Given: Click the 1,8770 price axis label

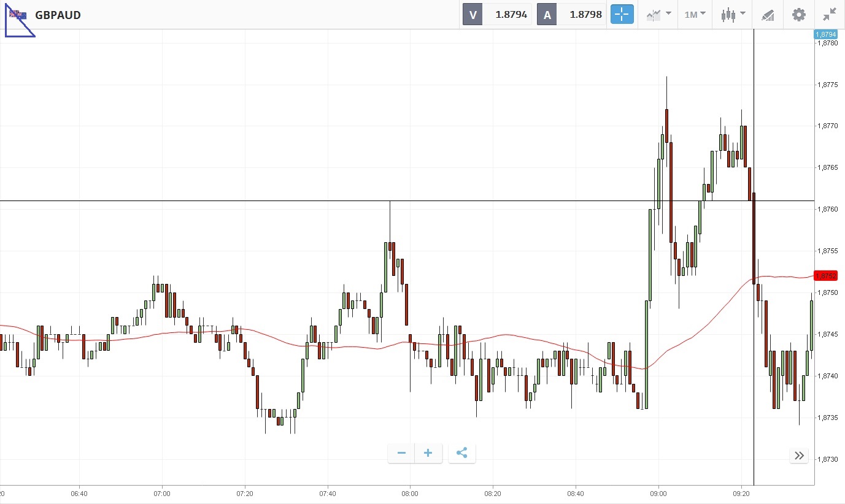Looking at the screenshot, I should tap(828, 126).
